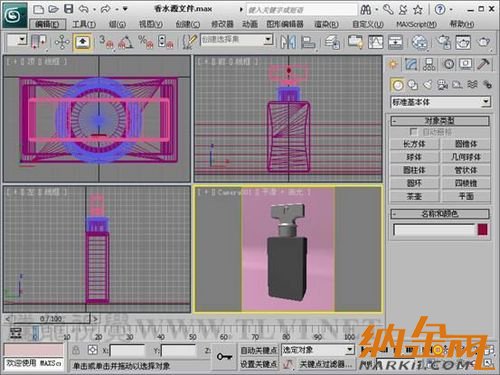Click the 圆柱体 cylinder button
This screenshot has height=375, width=500.
tap(415, 170)
